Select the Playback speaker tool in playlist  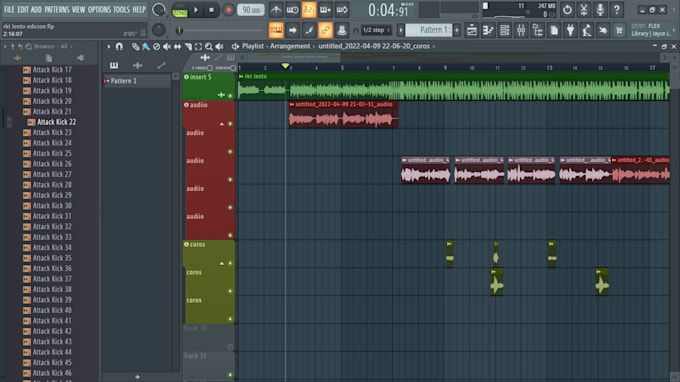[x=219, y=46]
